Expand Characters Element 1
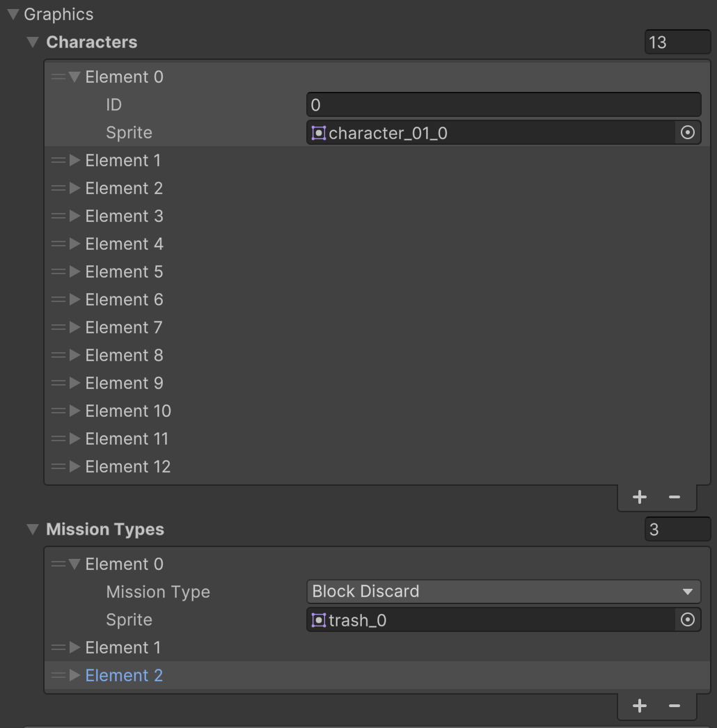Screen dimensions: 717x728 pos(74,160)
